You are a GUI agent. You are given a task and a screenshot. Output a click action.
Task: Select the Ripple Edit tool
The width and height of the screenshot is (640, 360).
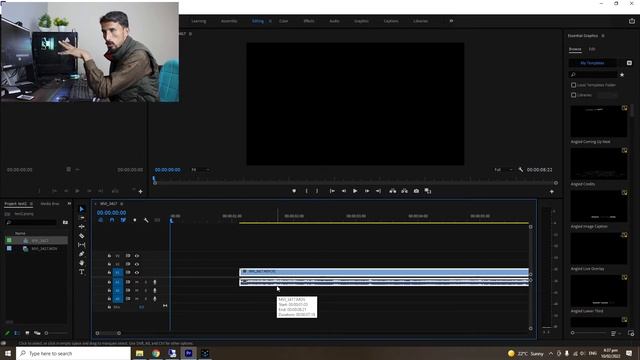click(x=82, y=227)
